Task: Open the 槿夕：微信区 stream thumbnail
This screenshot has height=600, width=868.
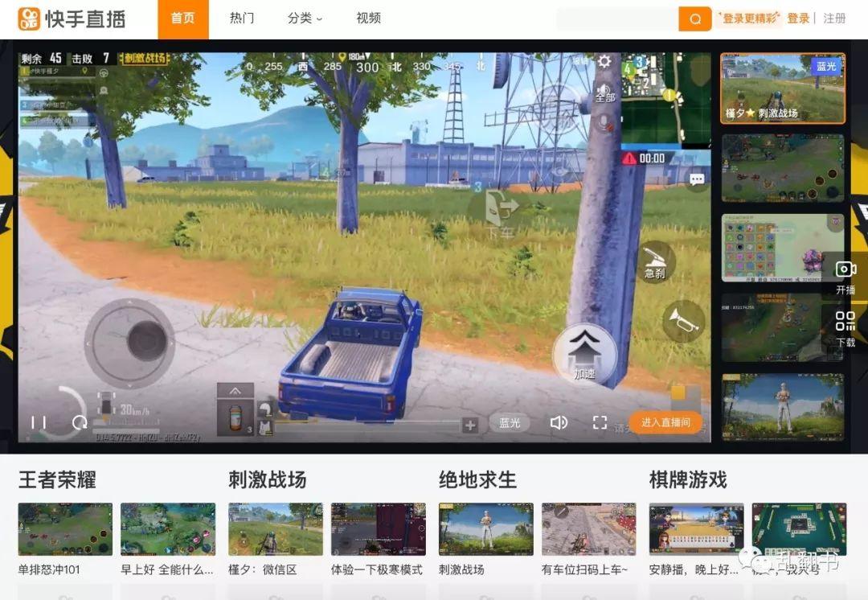Action: 276,529
